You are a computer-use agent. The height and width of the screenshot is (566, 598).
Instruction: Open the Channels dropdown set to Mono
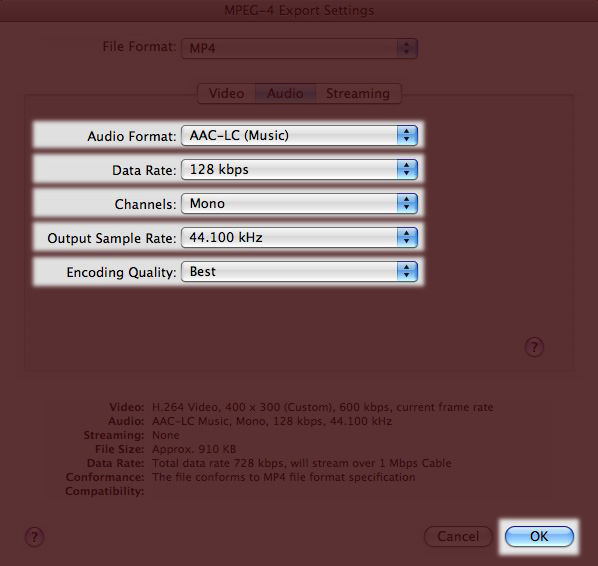(299, 203)
